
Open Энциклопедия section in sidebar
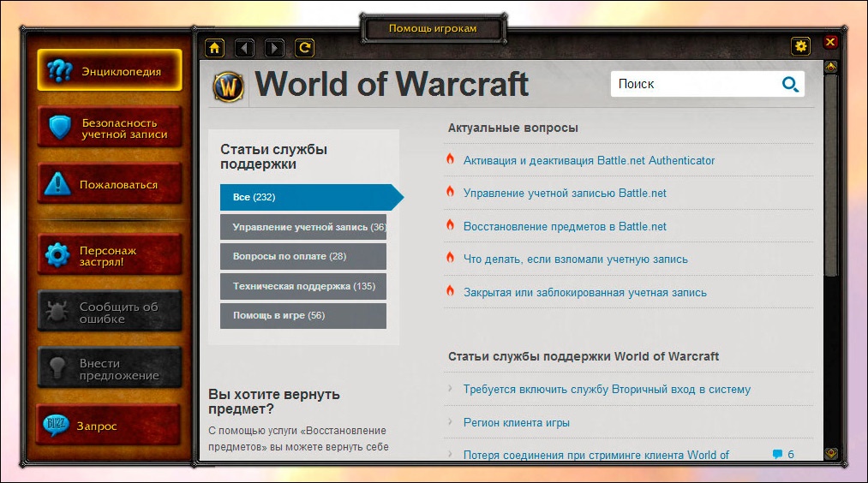110,70
